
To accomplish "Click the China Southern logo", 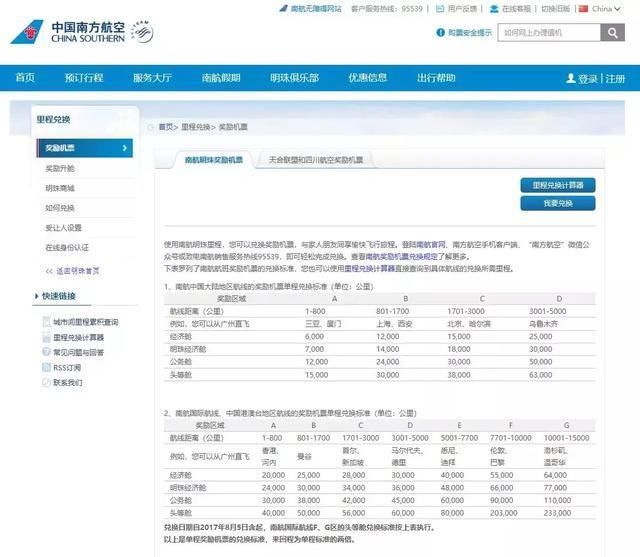I will coord(67,32).
